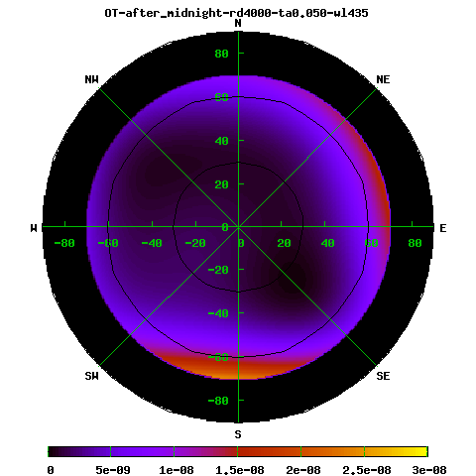
Task: Click the colorbar at the 1.5e-08 mark
Action: pos(237,451)
